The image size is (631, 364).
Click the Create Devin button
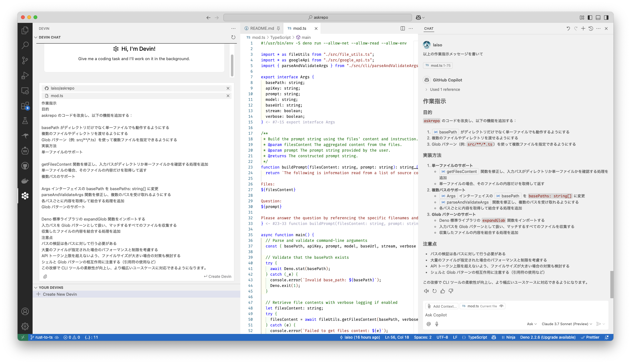pos(217,277)
